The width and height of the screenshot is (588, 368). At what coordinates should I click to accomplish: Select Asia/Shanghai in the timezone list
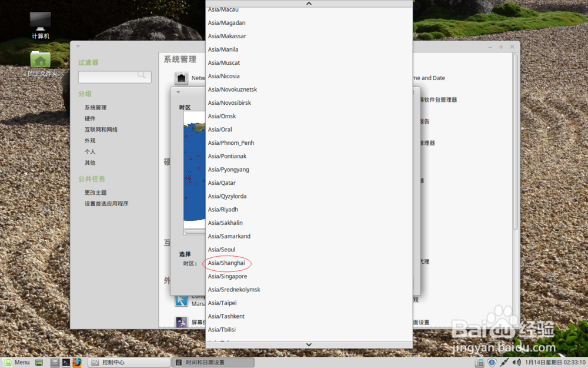click(x=228, y=263)
